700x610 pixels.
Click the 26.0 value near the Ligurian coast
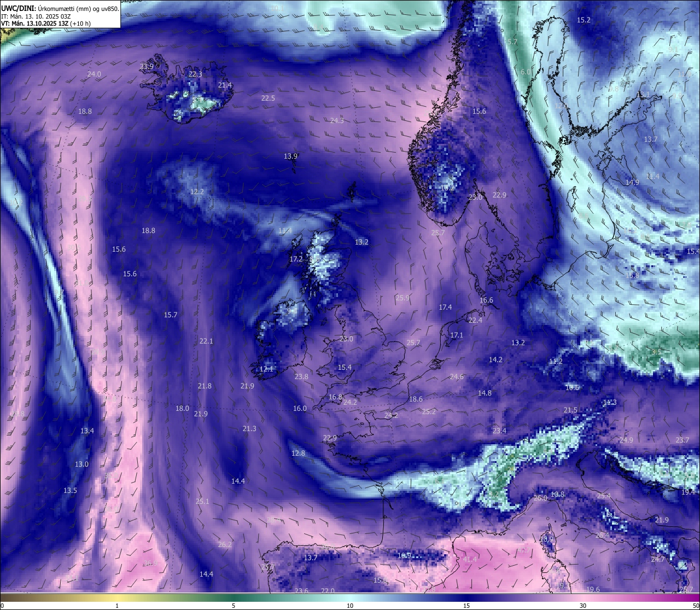click(x=540, y=498)
